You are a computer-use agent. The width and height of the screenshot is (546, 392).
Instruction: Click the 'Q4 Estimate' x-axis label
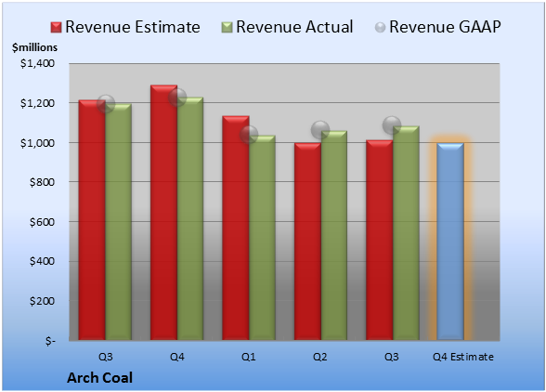click(463, 357)
